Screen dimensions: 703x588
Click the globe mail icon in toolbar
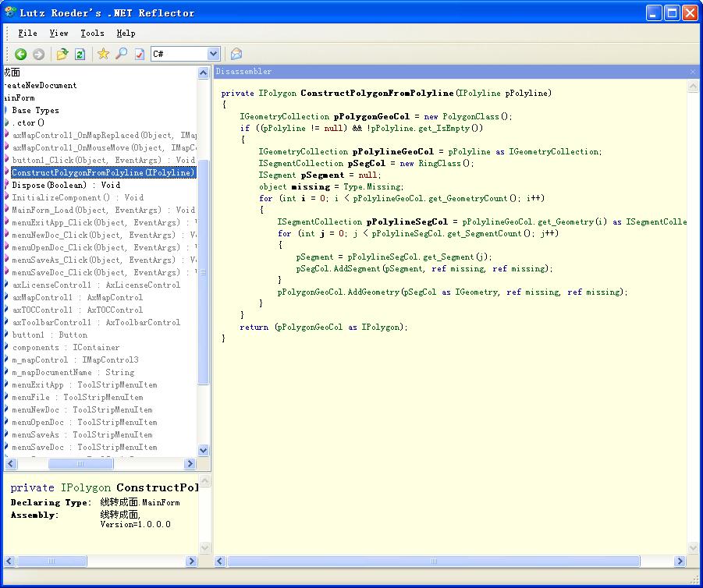pyautogui.click(x=236, y=55)
